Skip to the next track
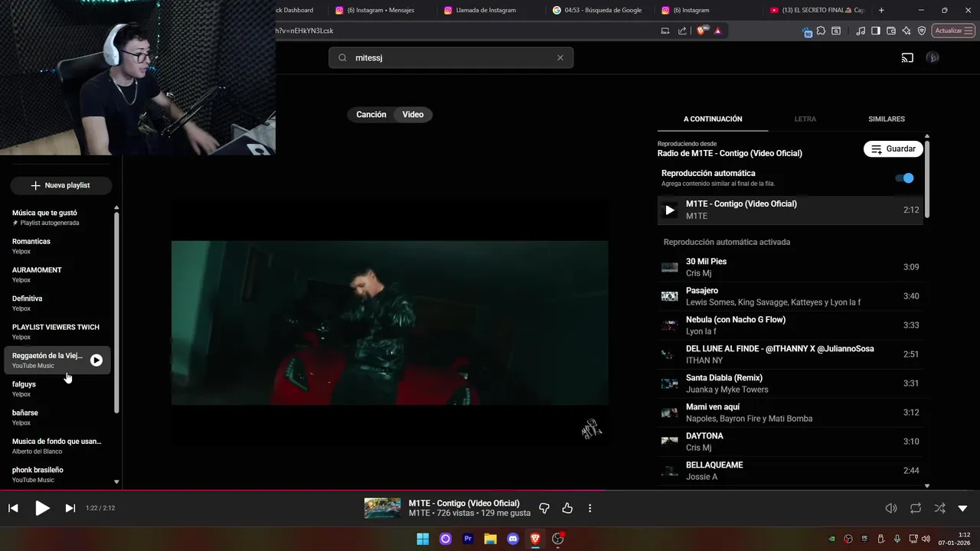Screen dimensions: 980x551 tap(70, 508)
